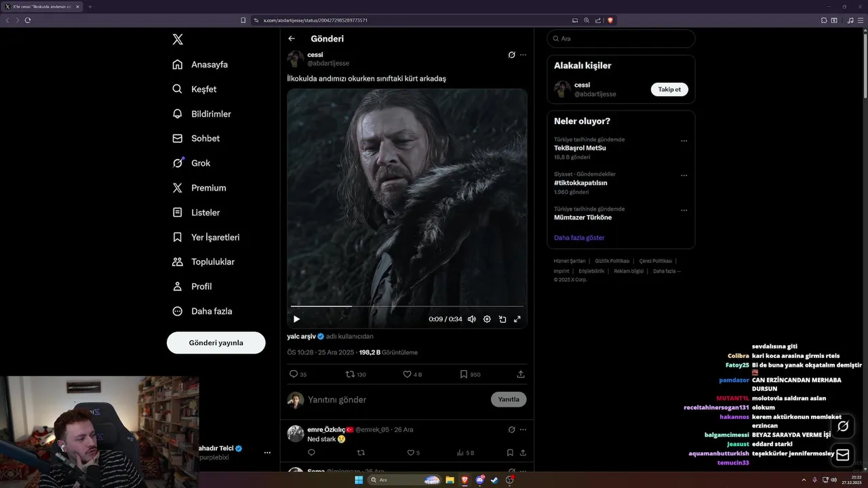
Task: Open Yer İşaretleri bookmarks
Action: (205, 237)
